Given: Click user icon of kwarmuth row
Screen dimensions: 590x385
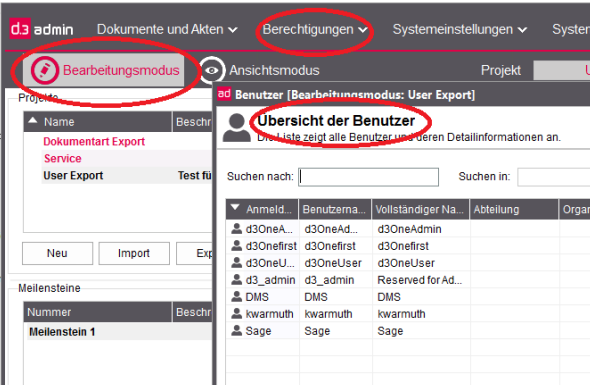Looking at the screenshot, I should (236, 313).
